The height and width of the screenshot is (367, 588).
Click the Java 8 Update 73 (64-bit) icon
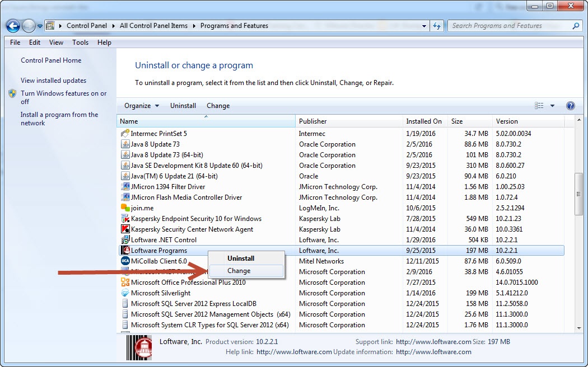[125, 154]
